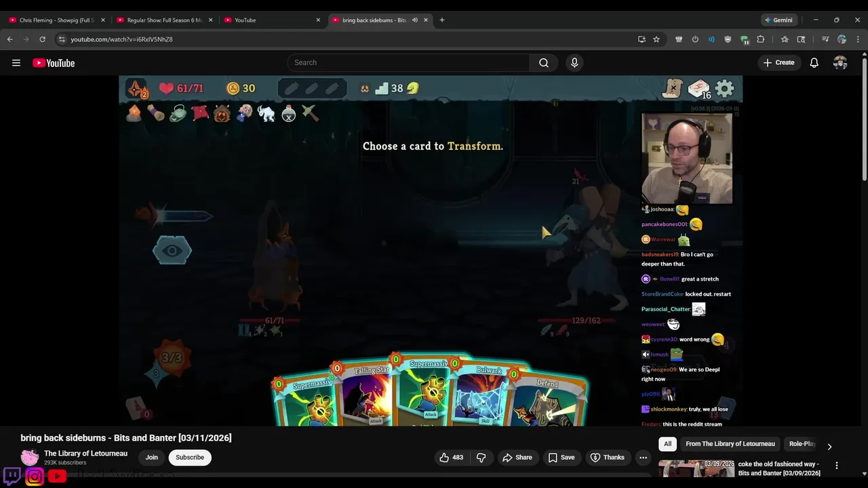The image size is (868, 488).
Task: Go to the YouTube home logo
Action: click(x=54, y=63)
